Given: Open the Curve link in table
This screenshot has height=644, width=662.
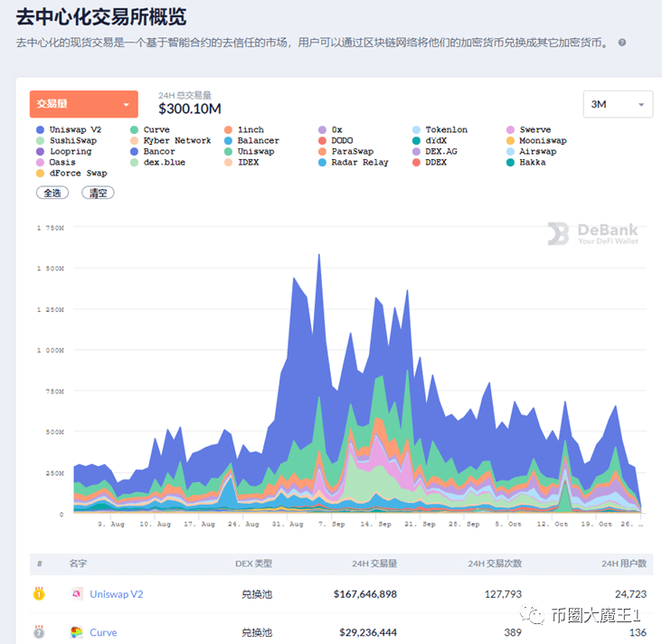Looking at the screenshot, I should click(103, 632).
